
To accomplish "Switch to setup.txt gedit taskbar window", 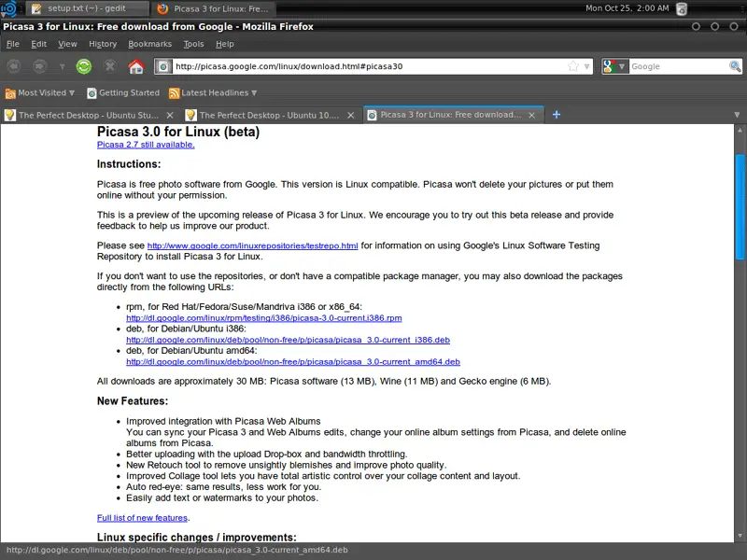I will [x=87, y=8].
